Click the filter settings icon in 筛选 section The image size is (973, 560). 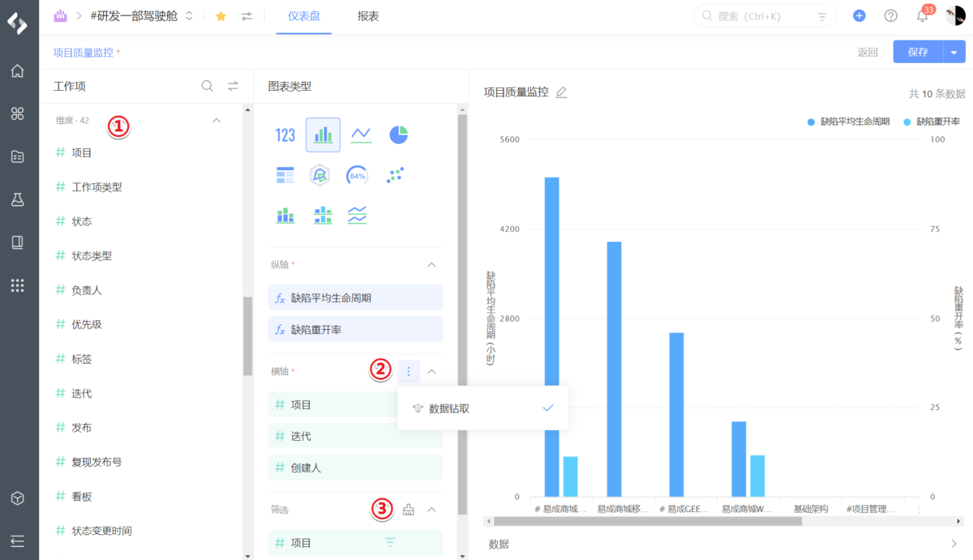click(x=408, y=510)
